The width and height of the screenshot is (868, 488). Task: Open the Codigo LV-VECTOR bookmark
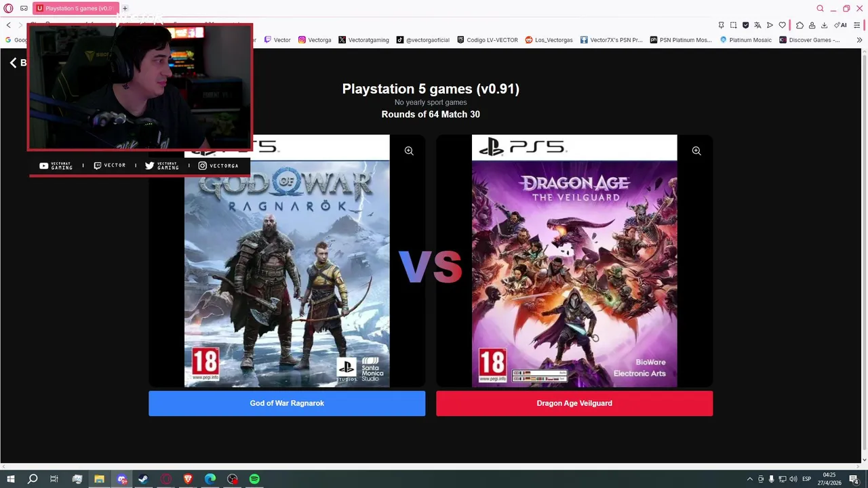(488, 40)
